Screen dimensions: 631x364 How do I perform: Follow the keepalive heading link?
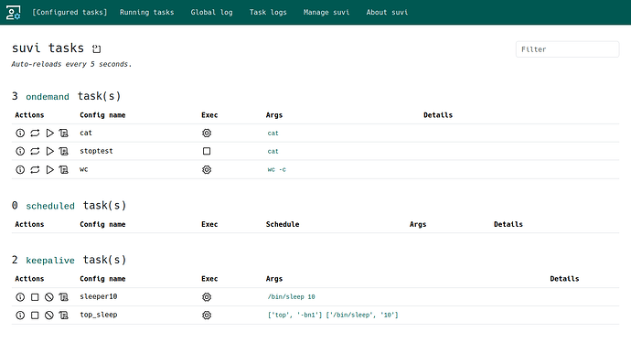[50, 260]
